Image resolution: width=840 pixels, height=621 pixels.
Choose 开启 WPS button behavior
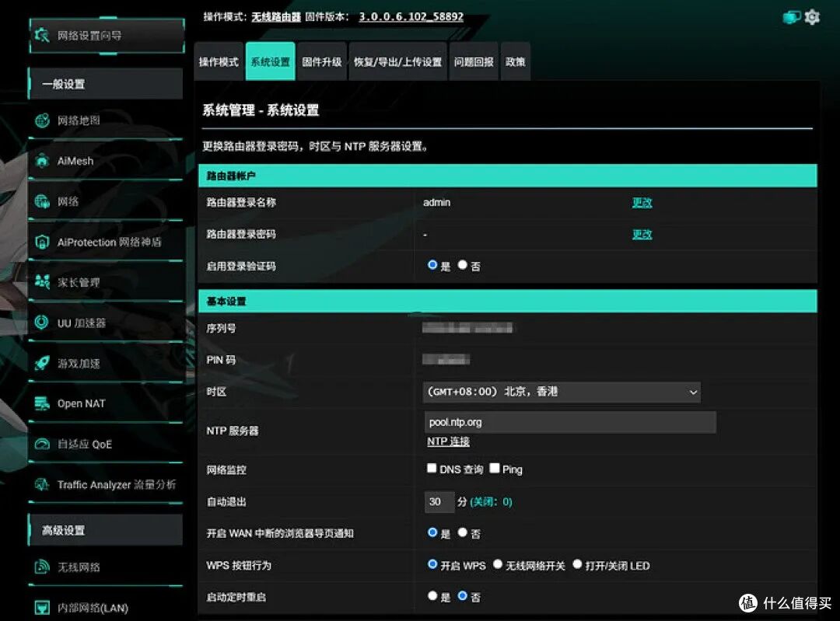pos(432,564)
